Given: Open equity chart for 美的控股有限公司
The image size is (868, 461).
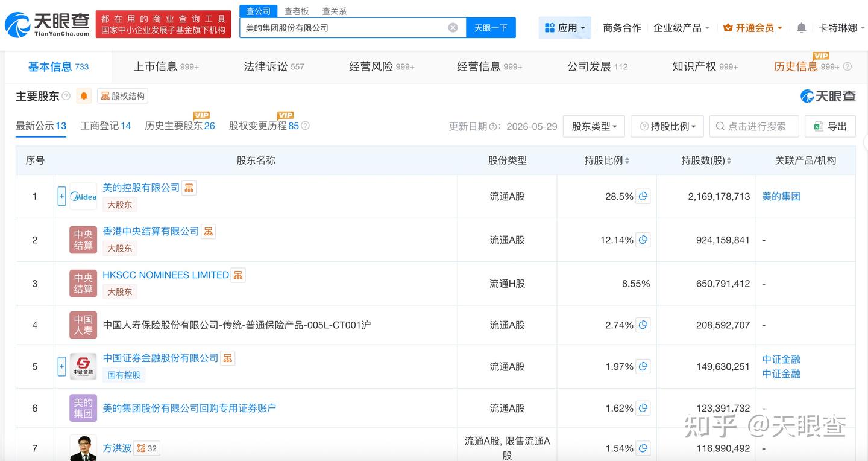Looking at the screenshot, I should pyautogui.click(x=189, y=188).
